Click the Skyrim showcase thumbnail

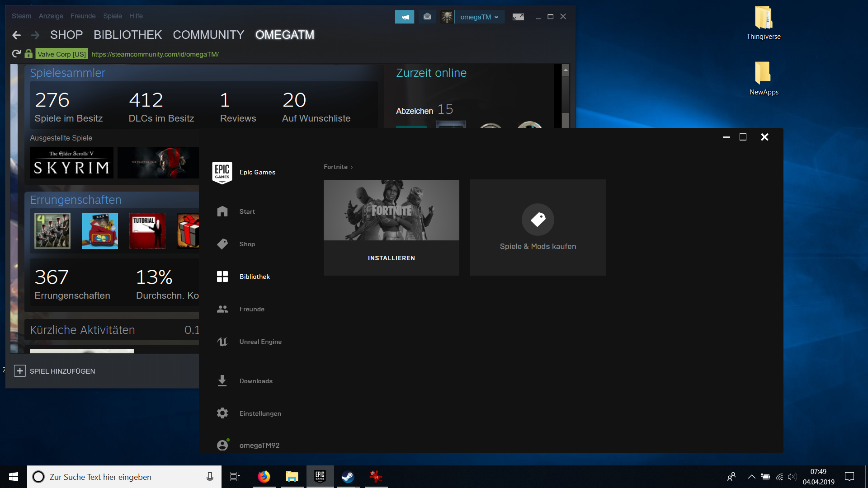click(71, 163)
